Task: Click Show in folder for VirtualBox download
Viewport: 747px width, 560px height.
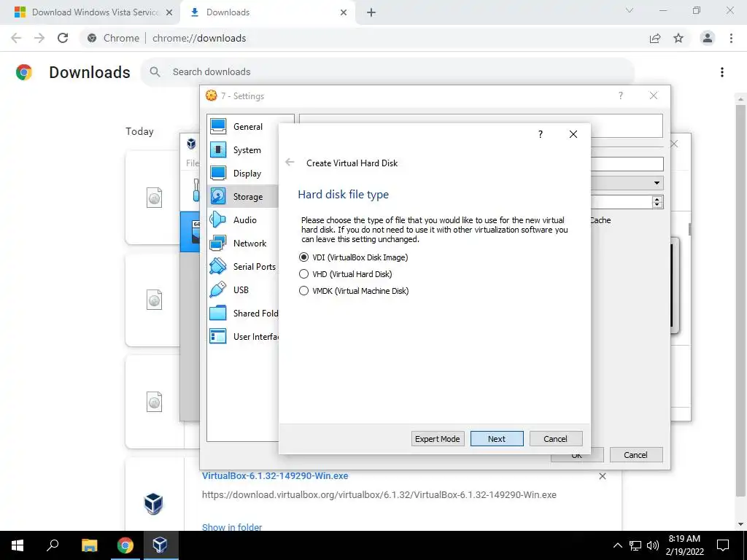Action: tap(232, 527)
